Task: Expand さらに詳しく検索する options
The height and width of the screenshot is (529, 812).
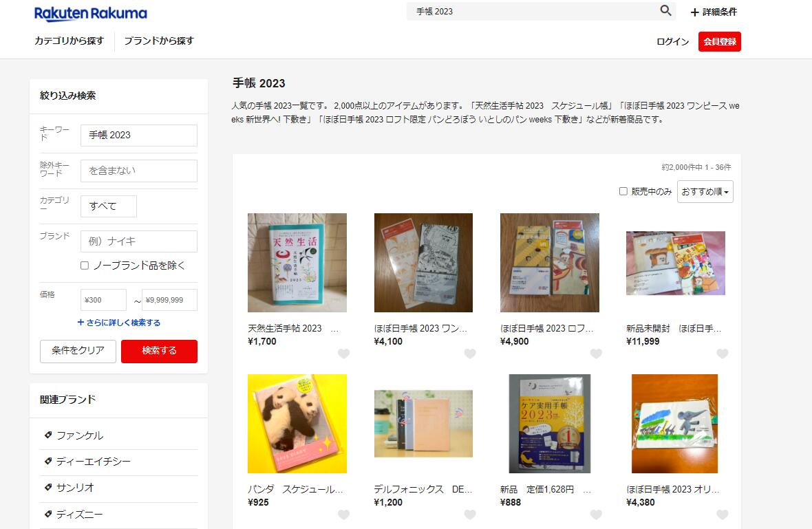Action: click(119, 323)
